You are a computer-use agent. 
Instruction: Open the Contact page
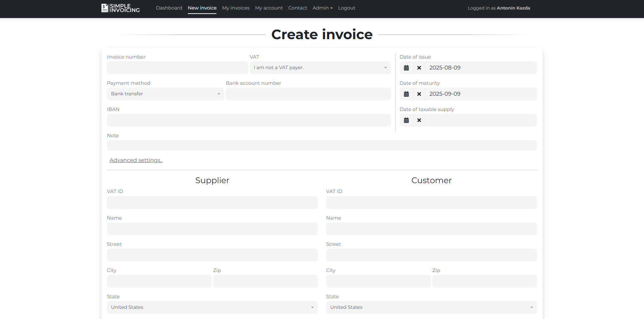tap(297, 8)
